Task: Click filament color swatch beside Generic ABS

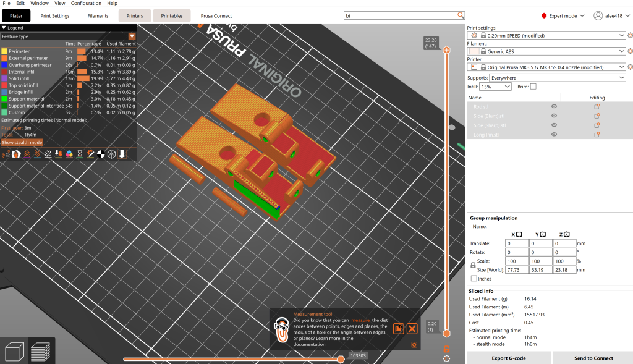Action: [x=474, y=51]
